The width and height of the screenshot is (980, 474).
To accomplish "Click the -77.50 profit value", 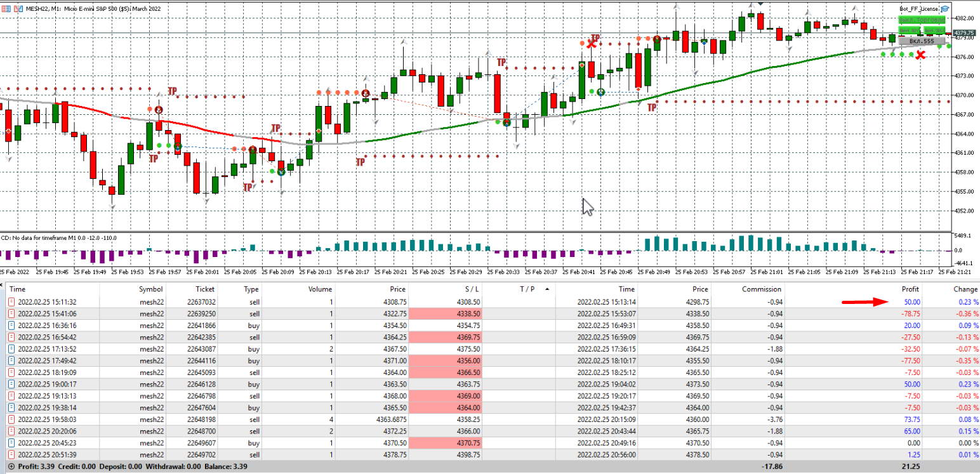I will (x=910, y=361).
